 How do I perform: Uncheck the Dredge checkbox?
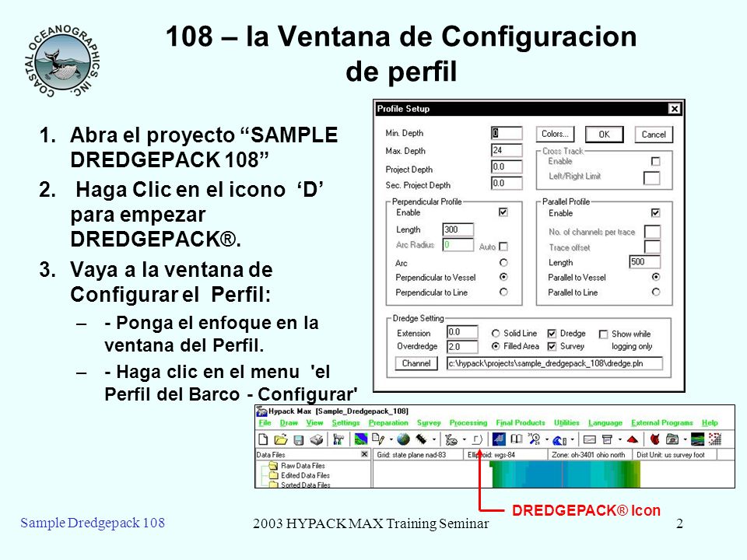[552, 334]
